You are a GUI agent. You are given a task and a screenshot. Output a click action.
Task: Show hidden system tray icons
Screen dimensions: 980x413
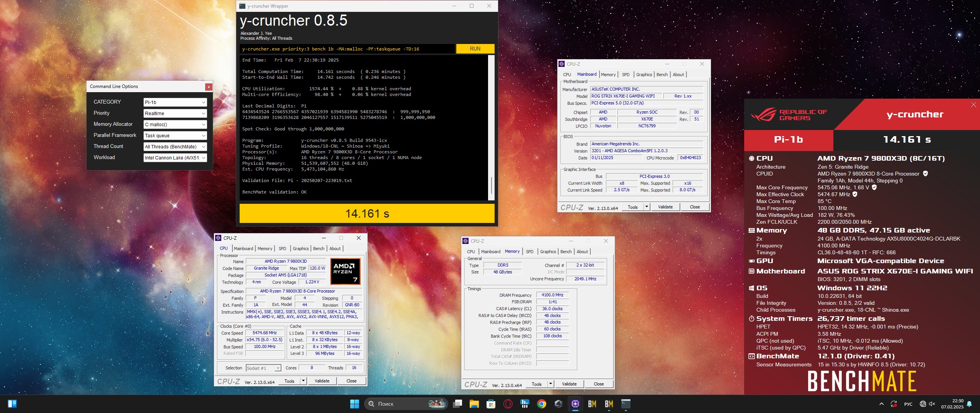click(x=882, y=404)
